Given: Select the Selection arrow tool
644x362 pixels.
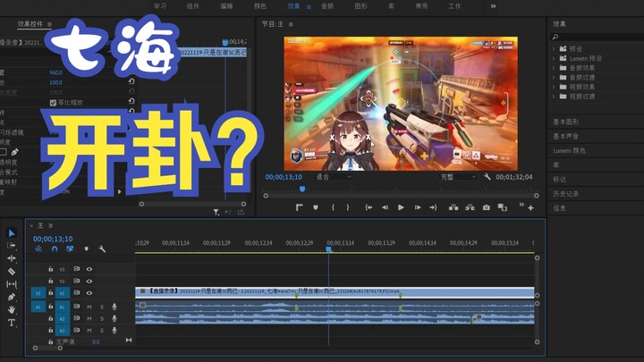Looking at the screenshot, I should tap(12, 233).
